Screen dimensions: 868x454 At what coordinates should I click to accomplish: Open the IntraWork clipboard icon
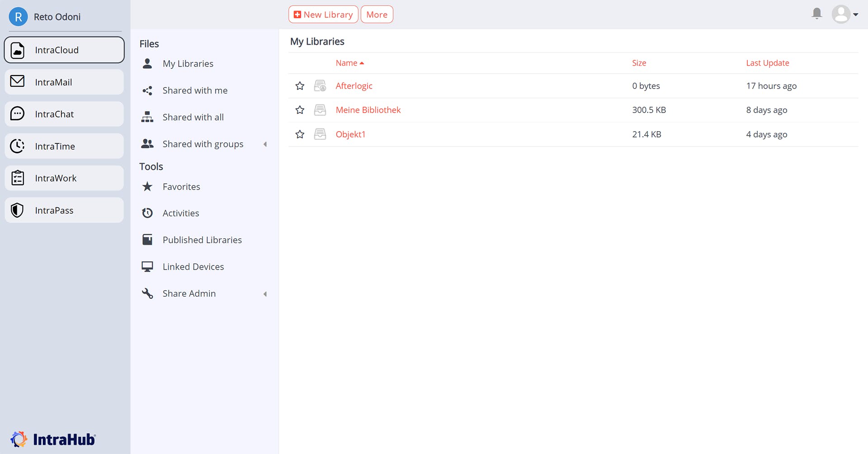point(17,178)
